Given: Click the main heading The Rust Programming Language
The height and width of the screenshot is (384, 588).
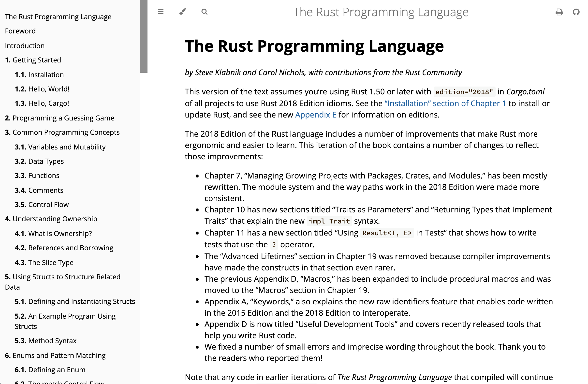Looking at the screenshot, I should [x=314, y=46].
